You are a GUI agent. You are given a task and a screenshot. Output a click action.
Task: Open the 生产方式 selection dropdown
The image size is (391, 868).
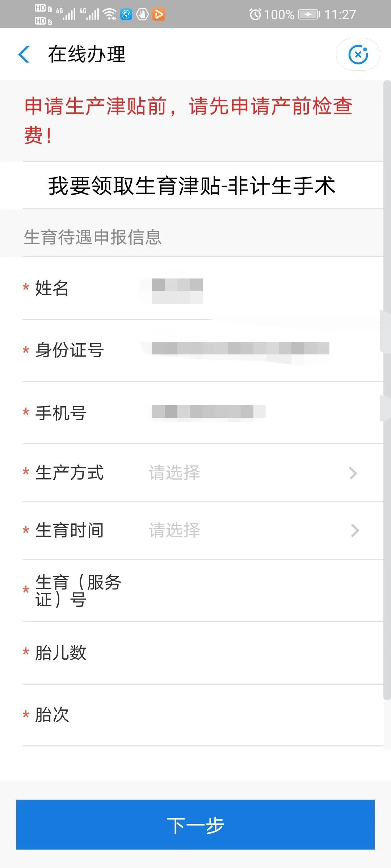coord(253,473)
